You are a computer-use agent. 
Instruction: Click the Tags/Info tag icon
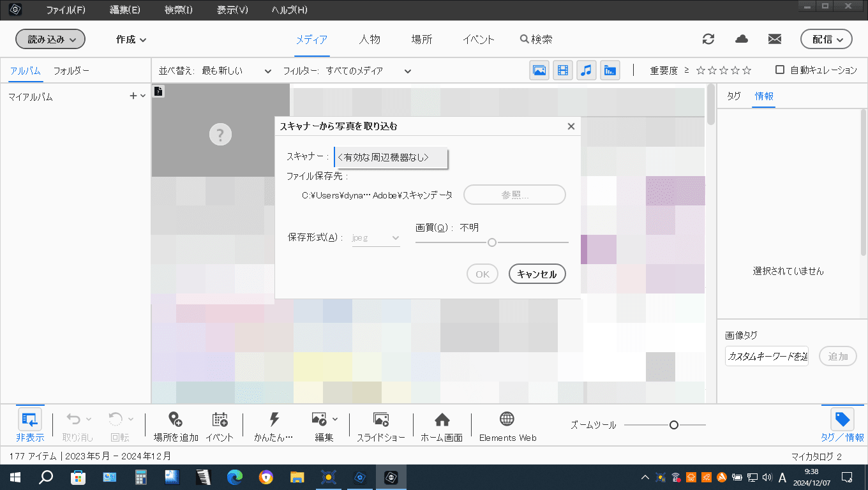click(x=842, y=419)
